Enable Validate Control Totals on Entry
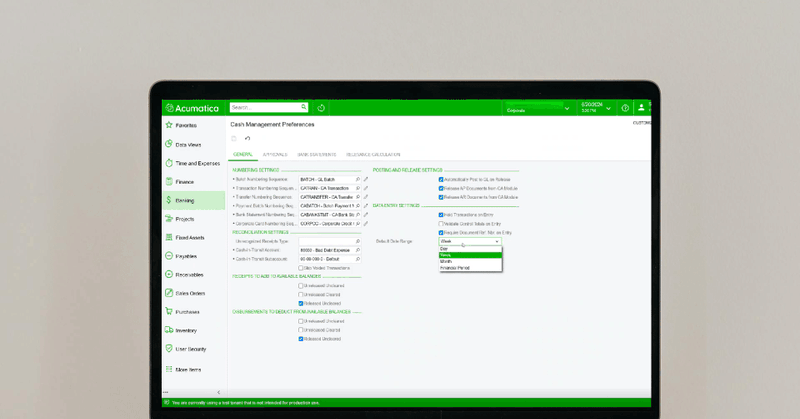Image resolution: width=800 pixels, height=419 pixels. click(441, 224)
